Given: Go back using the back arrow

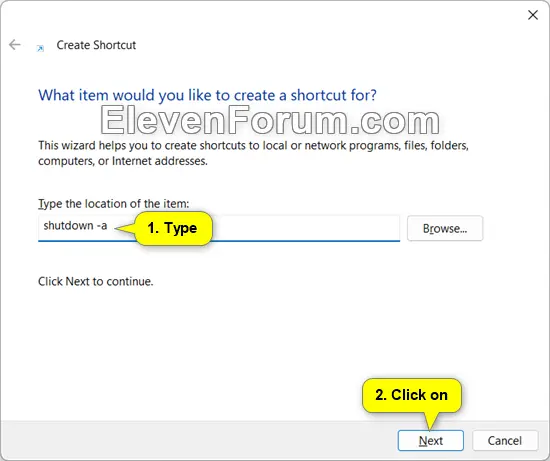Looking at the screenshot, I should point(15,45).
